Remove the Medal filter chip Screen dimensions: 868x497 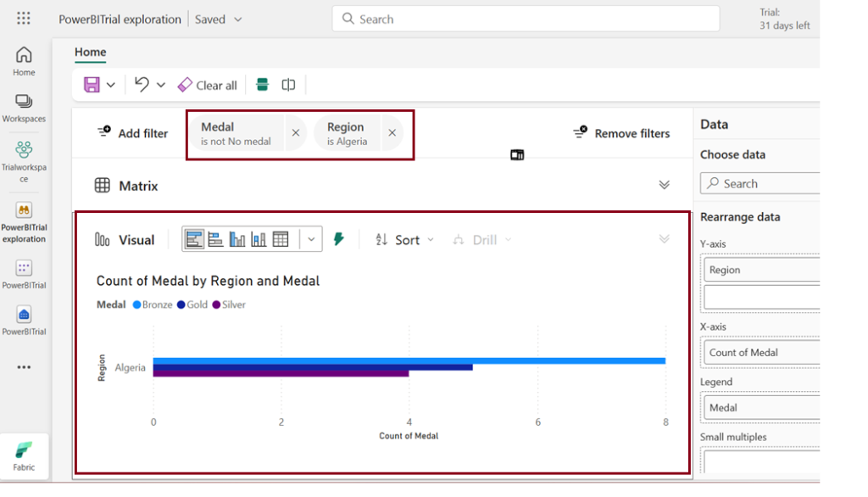coord(295,133)
